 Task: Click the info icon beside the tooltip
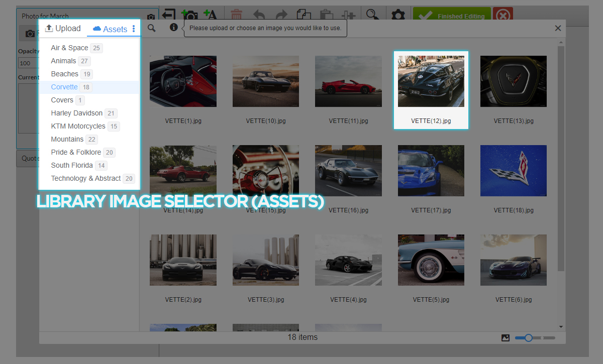[x=173, y=28]
